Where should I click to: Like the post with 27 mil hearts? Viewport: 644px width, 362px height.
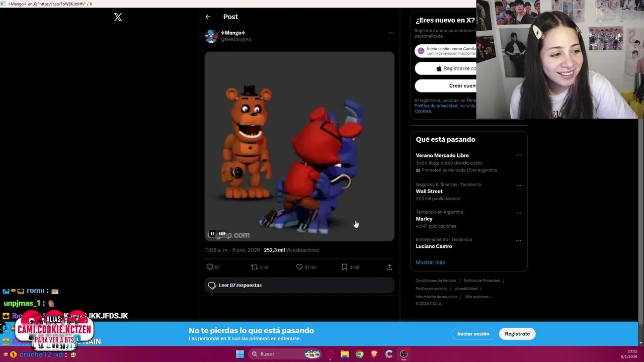pos(306,267)
